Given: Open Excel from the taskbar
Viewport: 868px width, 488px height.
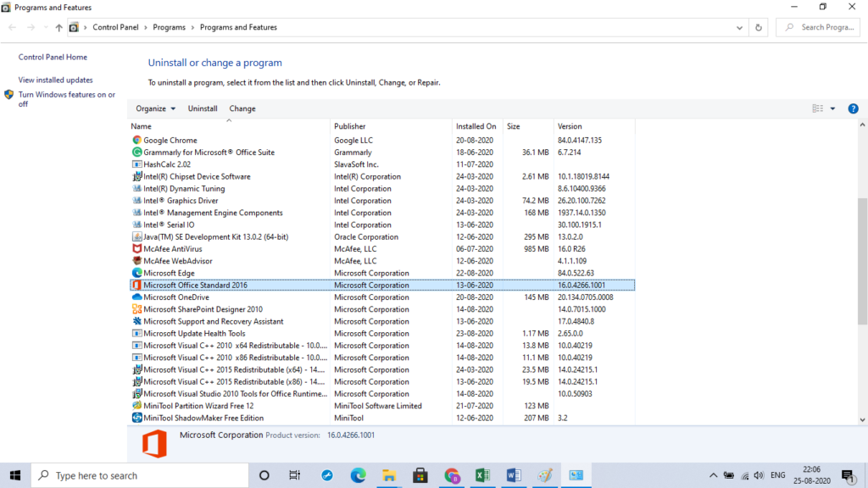Looking at the screenshot, I should [483, 475].
